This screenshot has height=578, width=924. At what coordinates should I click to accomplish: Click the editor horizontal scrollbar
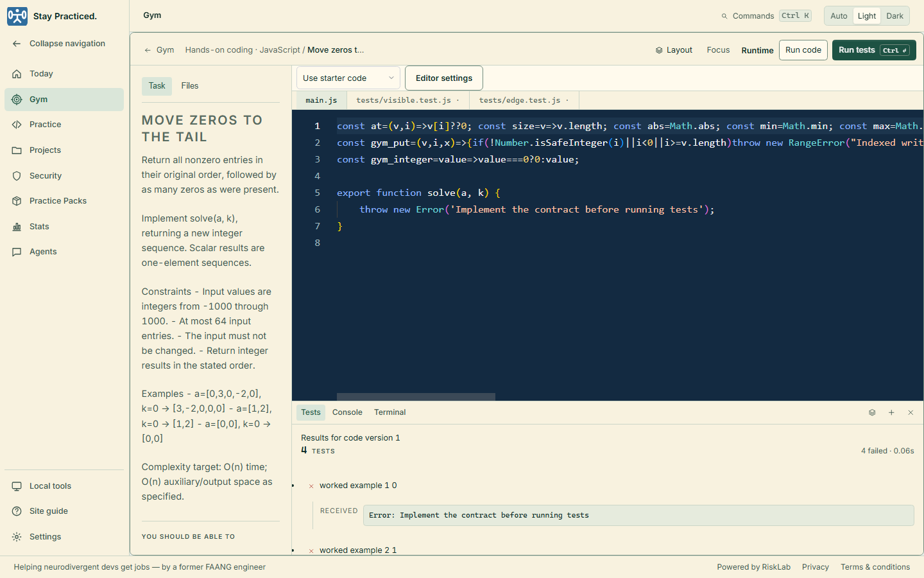click(416, 397)
